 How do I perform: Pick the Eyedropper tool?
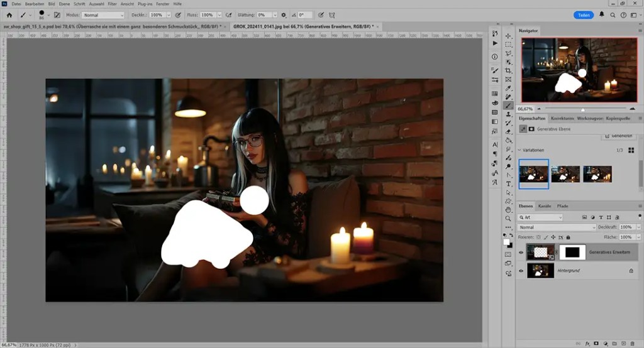pos(508,89)
